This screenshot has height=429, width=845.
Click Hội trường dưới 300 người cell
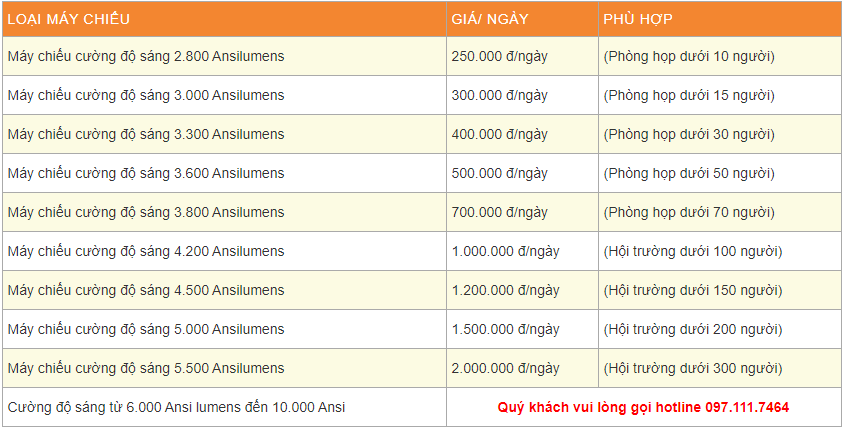click(693, 368)
